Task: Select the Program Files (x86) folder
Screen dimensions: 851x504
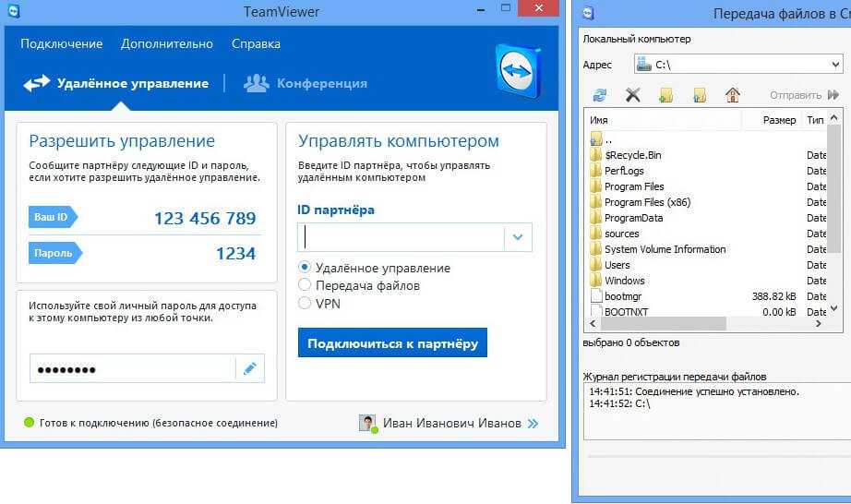Action: tap(647, 202)
